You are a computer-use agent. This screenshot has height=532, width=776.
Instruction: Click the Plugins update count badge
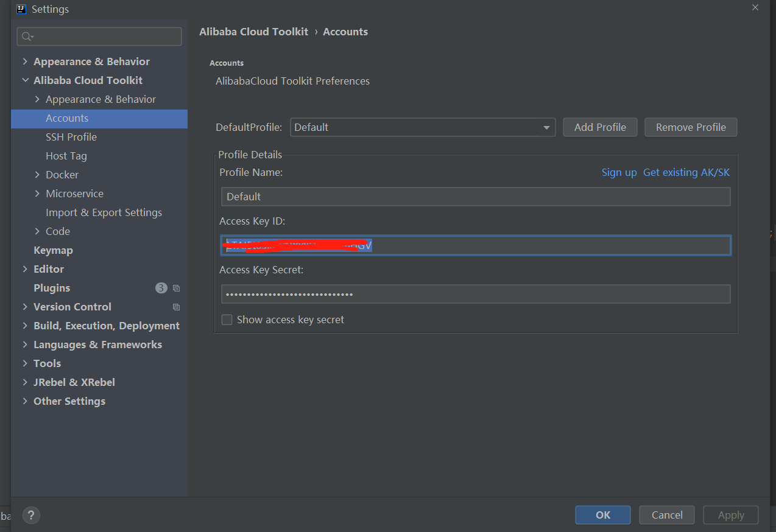[x=161, y=288]
